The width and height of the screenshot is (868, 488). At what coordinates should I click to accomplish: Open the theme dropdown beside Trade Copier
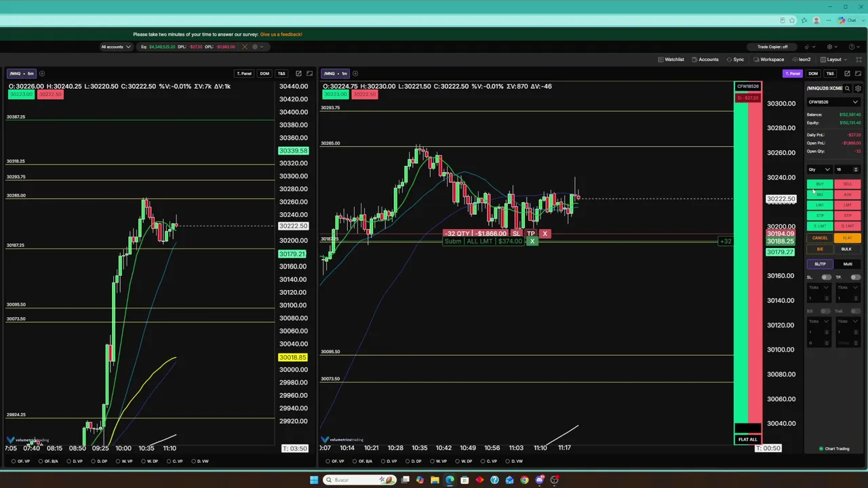pyautogui.click(x=810, y=47)
